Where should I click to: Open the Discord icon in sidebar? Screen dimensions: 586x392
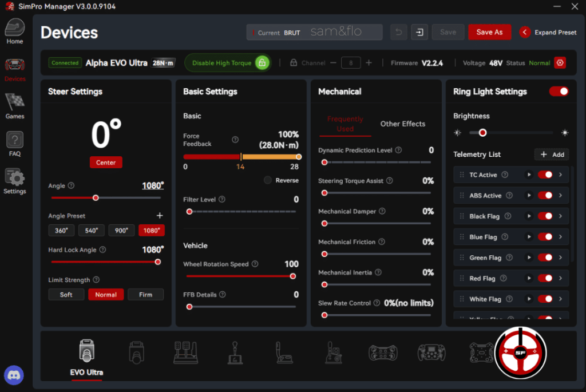click(14, 375)
